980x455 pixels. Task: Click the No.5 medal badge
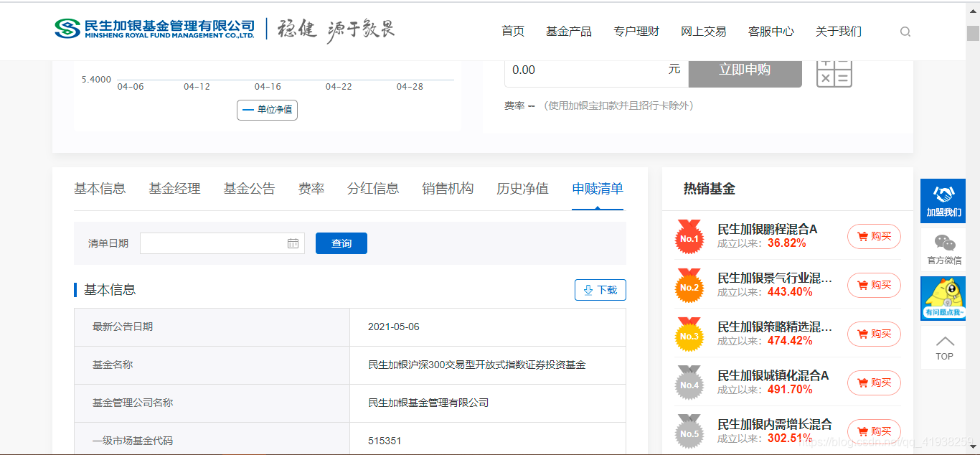click(689, 431)
